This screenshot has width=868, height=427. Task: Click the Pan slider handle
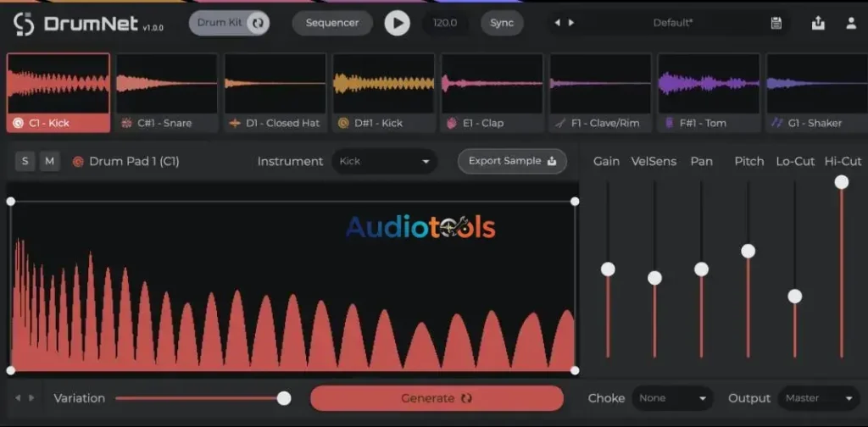(x=701, y=269)
